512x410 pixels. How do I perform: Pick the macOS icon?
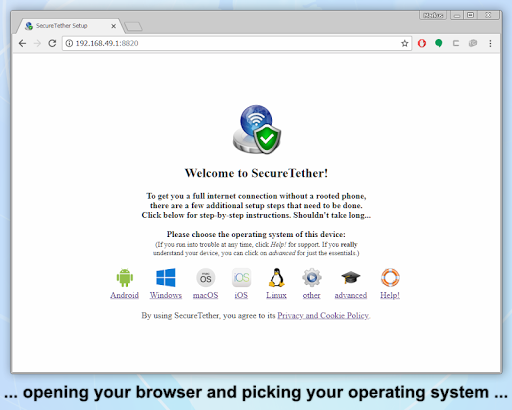click(205, 278)
